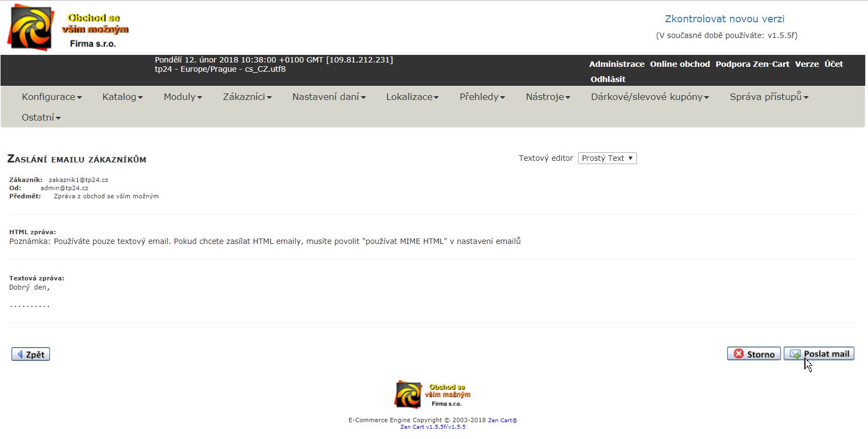Open the Nastavení daní menu
868x439 pixels.
328,97
